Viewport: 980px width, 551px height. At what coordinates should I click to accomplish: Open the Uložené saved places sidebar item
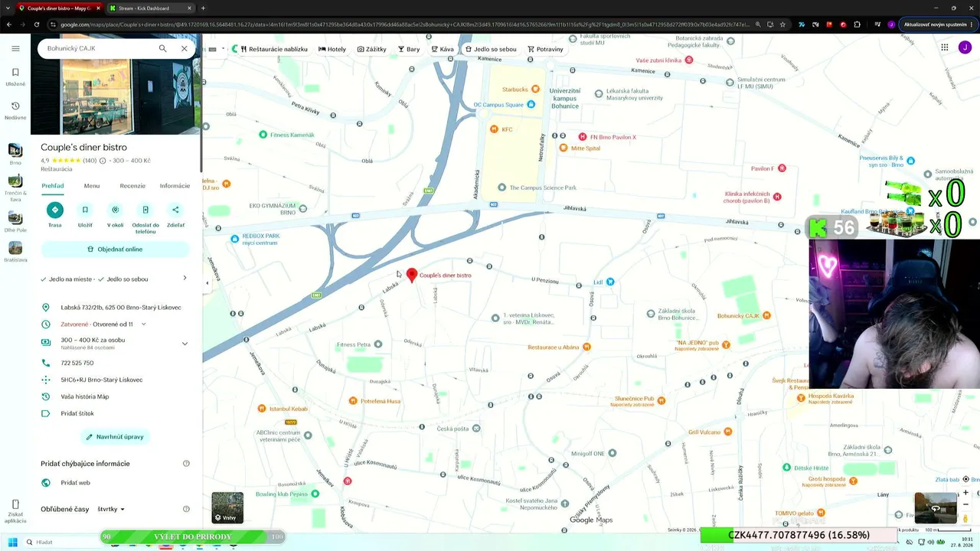tap(15, 77)
